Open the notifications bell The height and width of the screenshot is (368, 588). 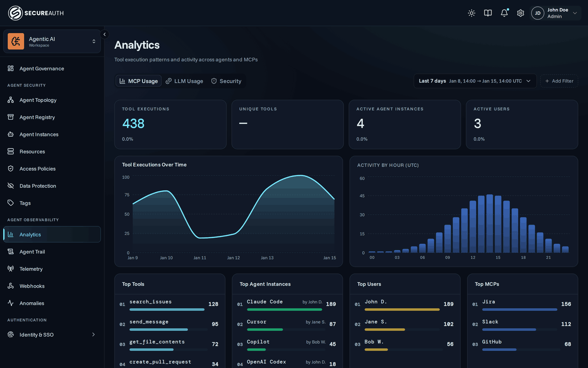point(504,13)
